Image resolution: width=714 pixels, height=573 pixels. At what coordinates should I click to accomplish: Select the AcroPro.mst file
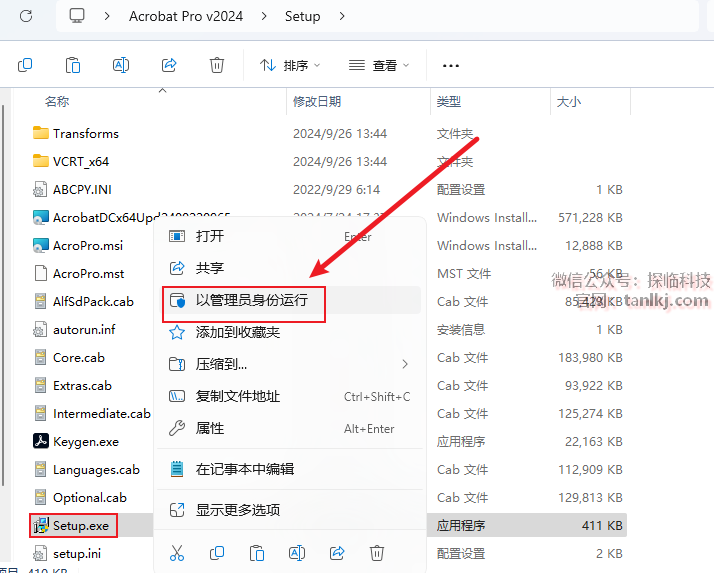[x=88, y=274]
